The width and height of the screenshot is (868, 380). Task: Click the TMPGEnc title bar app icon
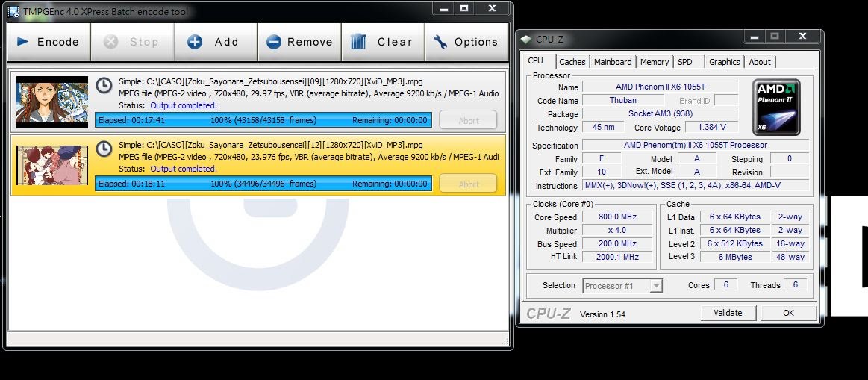click(14, 12)
